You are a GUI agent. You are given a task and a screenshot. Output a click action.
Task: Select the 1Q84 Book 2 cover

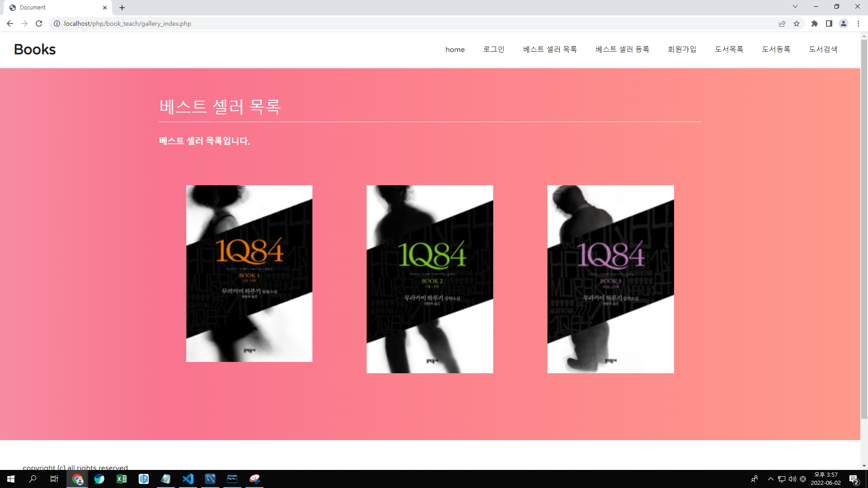tap(429, 279)
